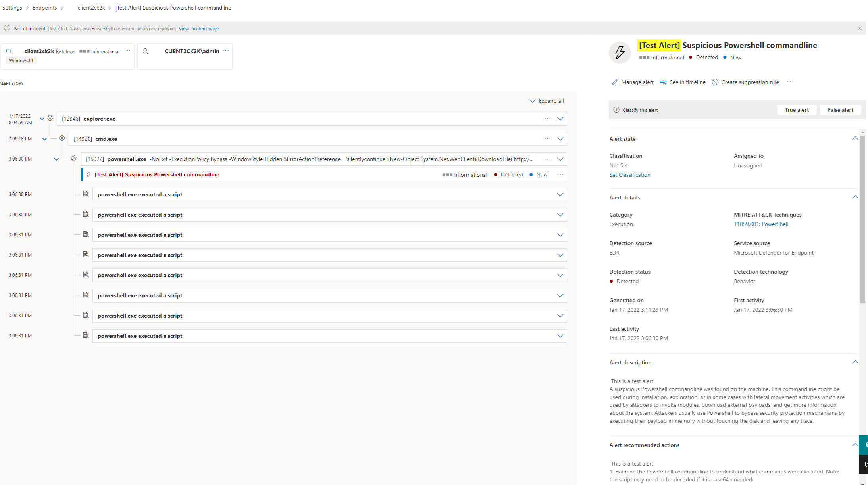
Task: Collapse the Alert description section
Action: point(855,362)
